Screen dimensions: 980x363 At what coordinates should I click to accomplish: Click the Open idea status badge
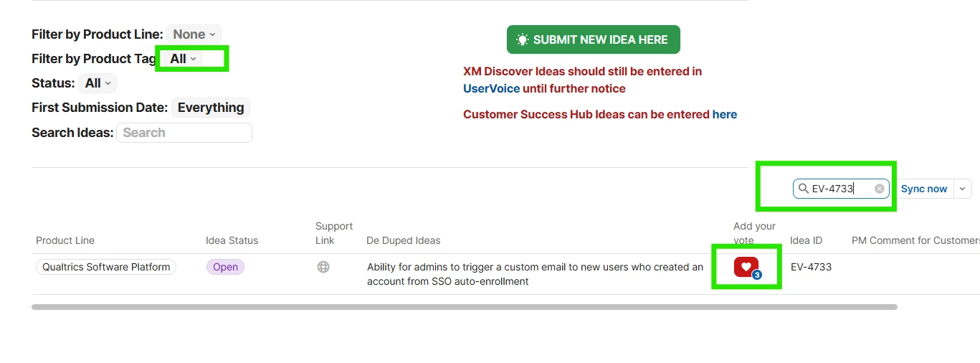click(x=225, y=267)
